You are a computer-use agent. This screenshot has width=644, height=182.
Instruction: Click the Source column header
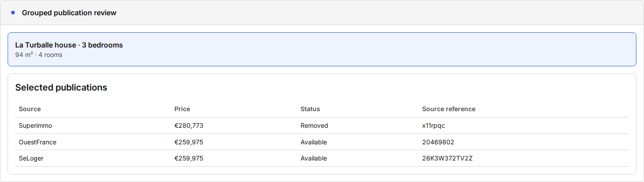30,109
